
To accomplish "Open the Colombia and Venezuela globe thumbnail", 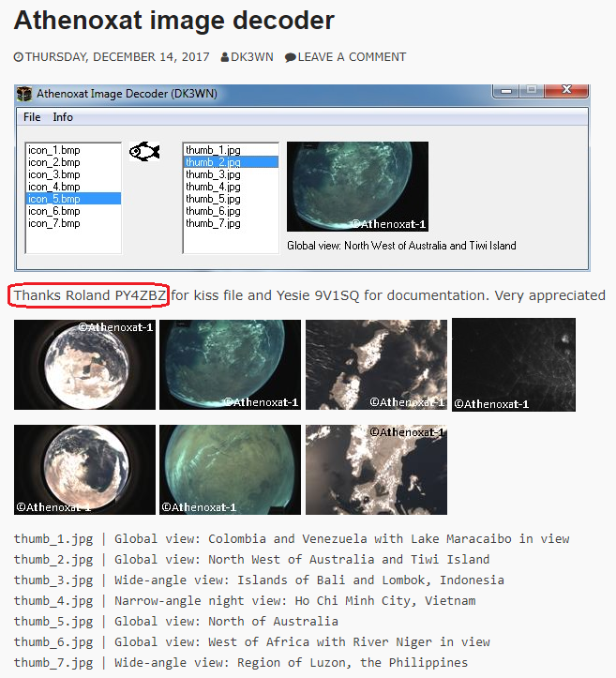I will [x=84, y=365].
